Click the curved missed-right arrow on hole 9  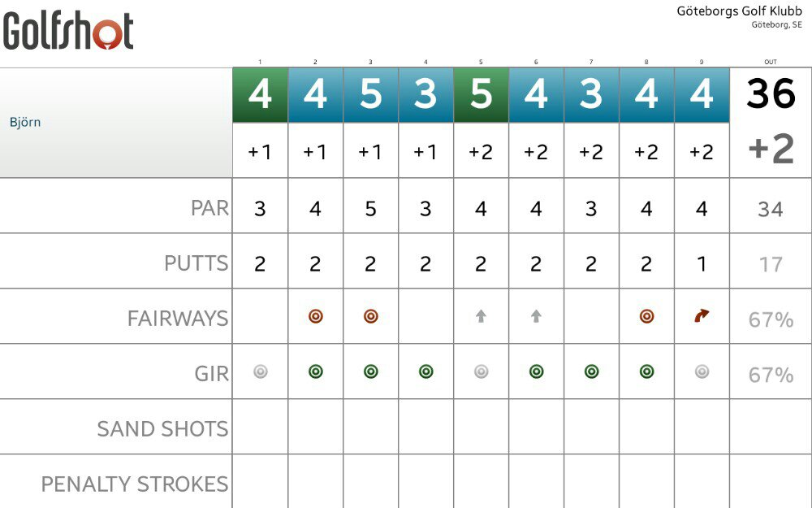[702, 315]
